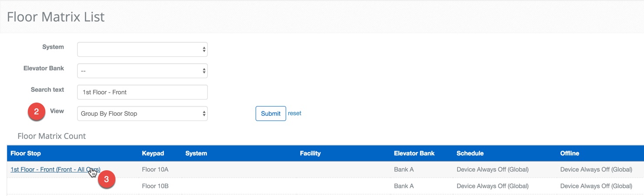Click the Offline column header
The width and height of the screenshot is (644, 196).
tap(570, 153)
